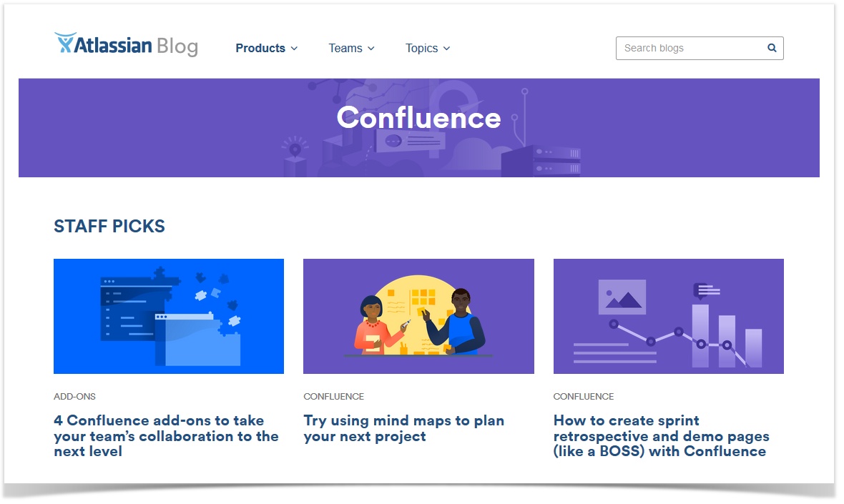This screenshot has height=504, width=844.
Task: Open the mind maps article thumbnail
Action: (418, 316)
